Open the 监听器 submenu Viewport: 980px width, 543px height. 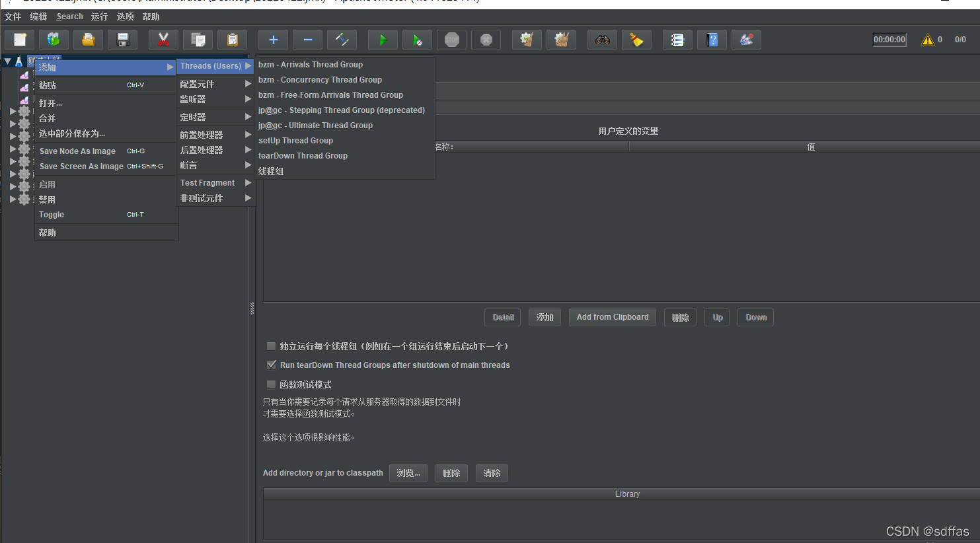215,99
